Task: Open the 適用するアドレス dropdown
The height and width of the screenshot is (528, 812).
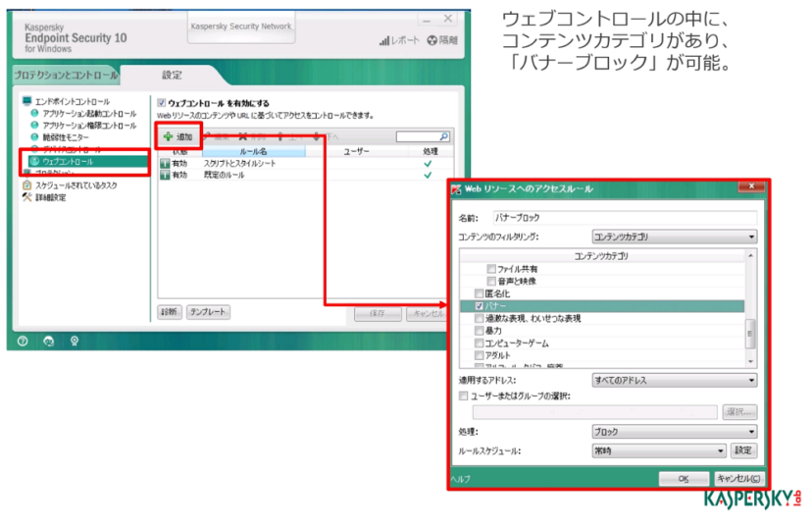Action: click(675, 381)
